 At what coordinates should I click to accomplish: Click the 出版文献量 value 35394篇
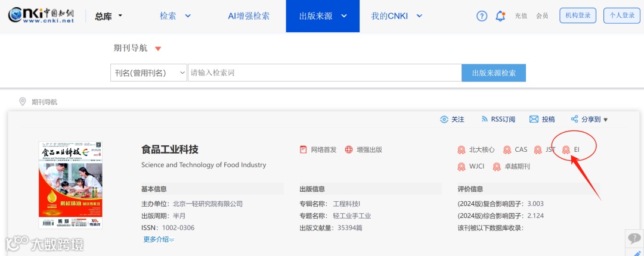point(350,227)
